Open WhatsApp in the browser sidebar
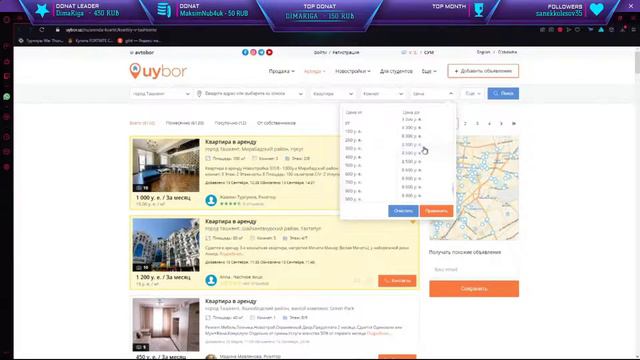Screen dimensions: 640x360 (x=7, y=97)
